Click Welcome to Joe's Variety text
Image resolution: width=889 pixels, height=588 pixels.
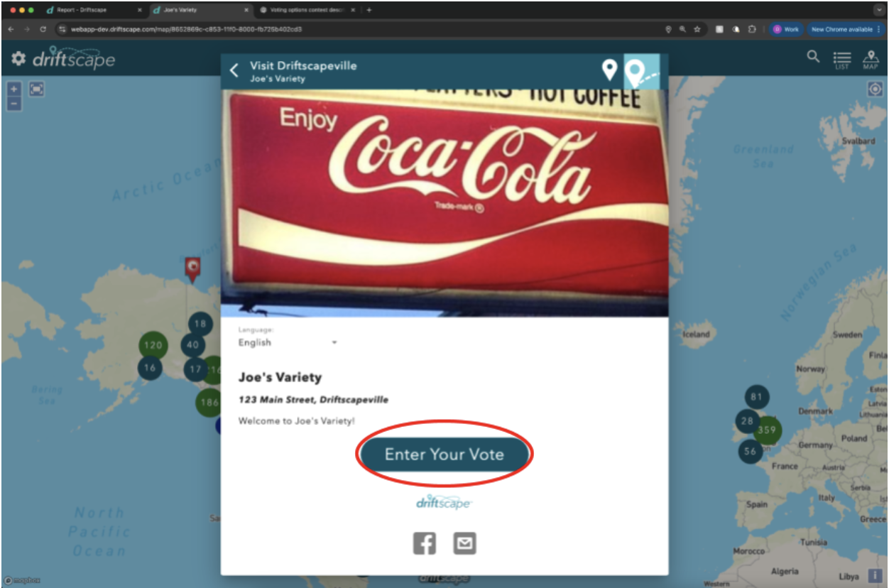pyautogui.click(x=296, y=421)
